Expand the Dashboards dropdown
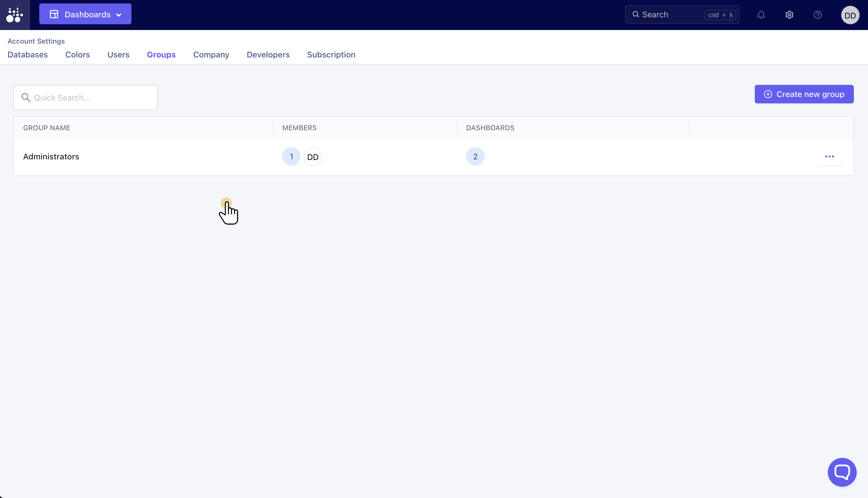868x498 pixels. [x=85, y=14]
